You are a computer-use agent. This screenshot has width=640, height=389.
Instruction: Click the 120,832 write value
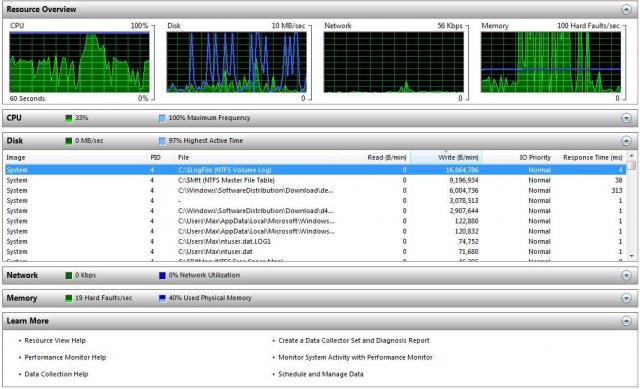point(467,231)
